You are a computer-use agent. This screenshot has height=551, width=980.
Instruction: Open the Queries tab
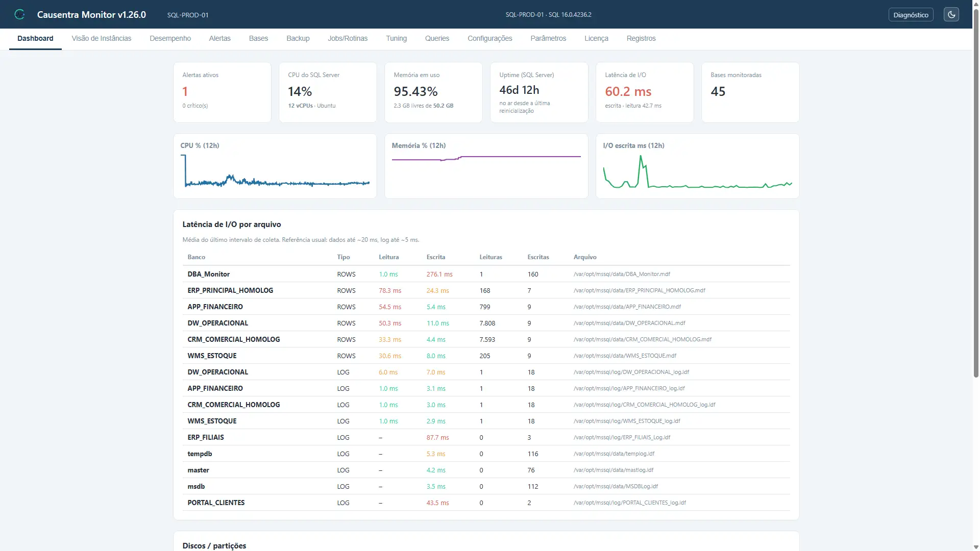437,38
